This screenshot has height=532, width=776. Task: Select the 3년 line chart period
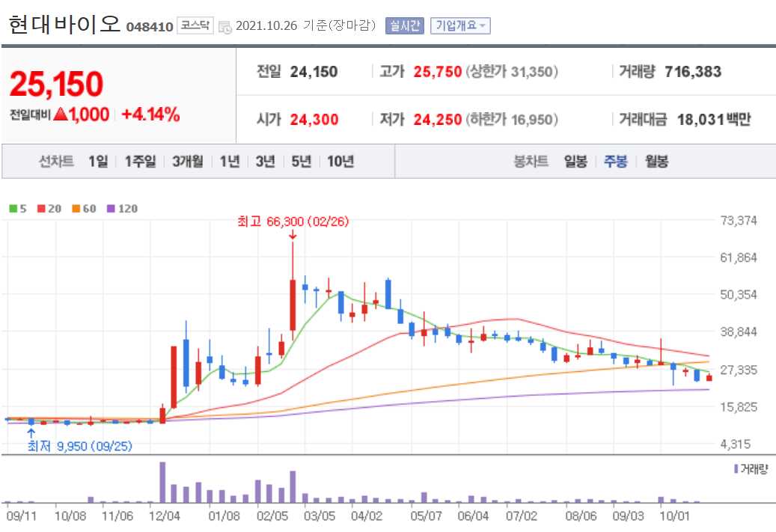pyautogui.click(x=265, y=162)
